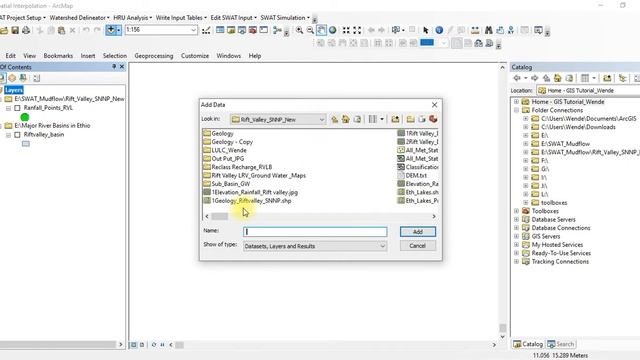The width and height of the screenshot is (640, 360).
Task: Click the ModelBuilder icon in toolbar
Action: click(278, 30)
